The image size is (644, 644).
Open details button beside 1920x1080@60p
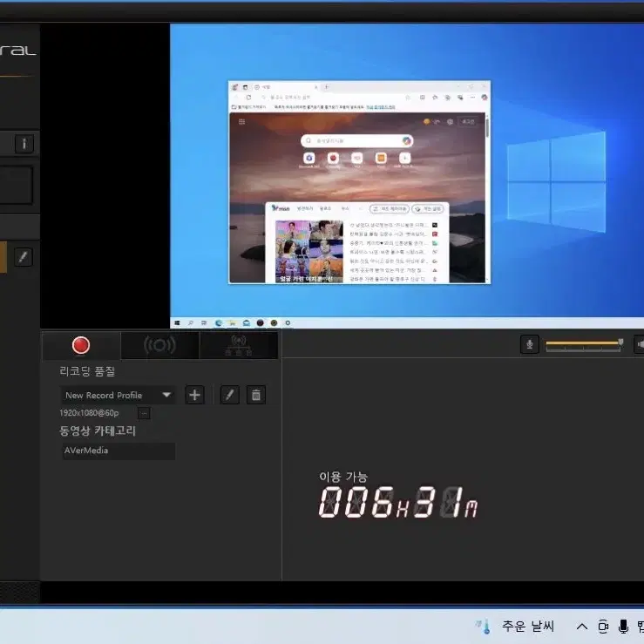(x=144, y=413)
